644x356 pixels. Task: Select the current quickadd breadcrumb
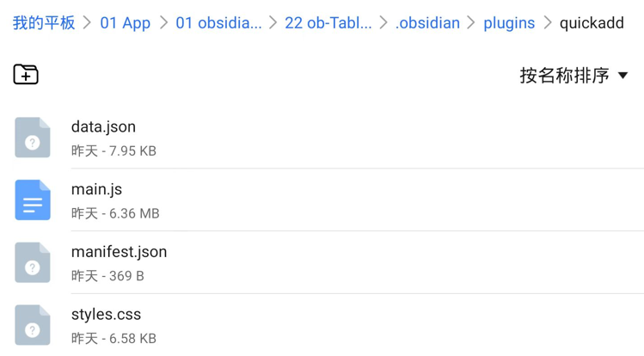(x=592, y=23)
